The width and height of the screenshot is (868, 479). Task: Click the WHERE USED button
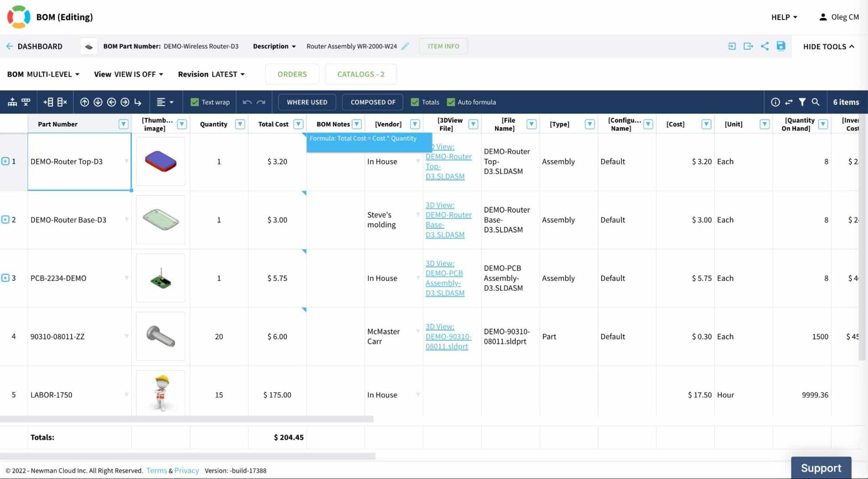(x=307, y=102)
